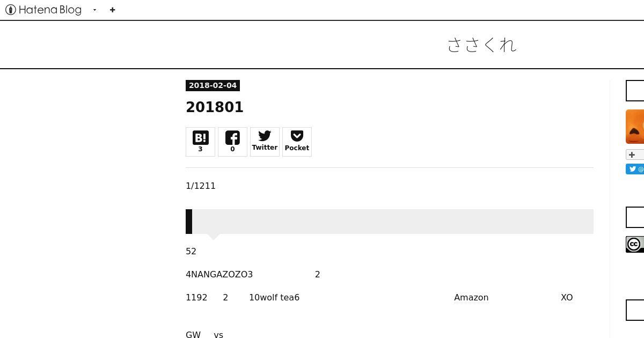Viewport: 644px width, 338px height.
Task: Click the second sidebar box below Twitter
Action: pos(635,217)
